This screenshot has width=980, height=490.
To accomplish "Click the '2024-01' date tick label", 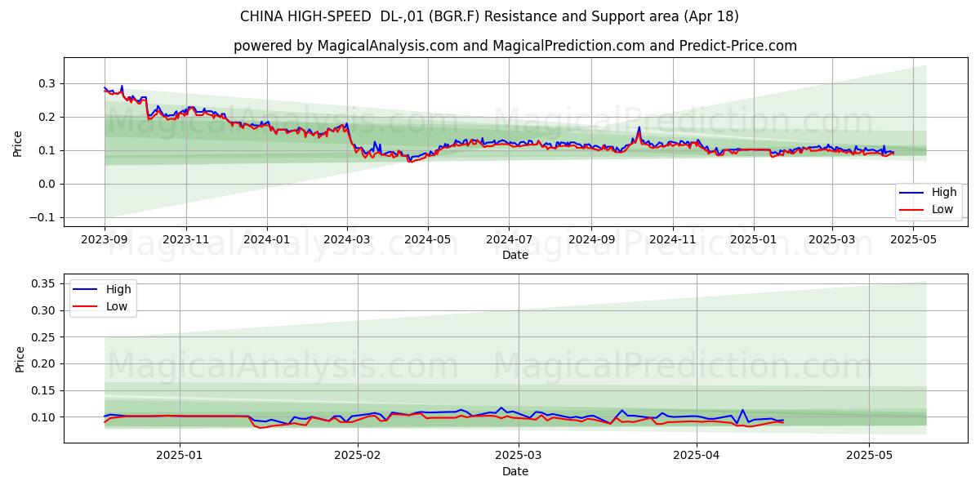I will point(268,239).
